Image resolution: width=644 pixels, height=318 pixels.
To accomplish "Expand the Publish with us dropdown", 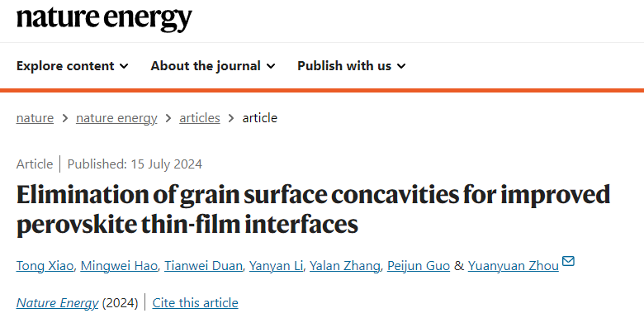I will (x=352, y=66).
